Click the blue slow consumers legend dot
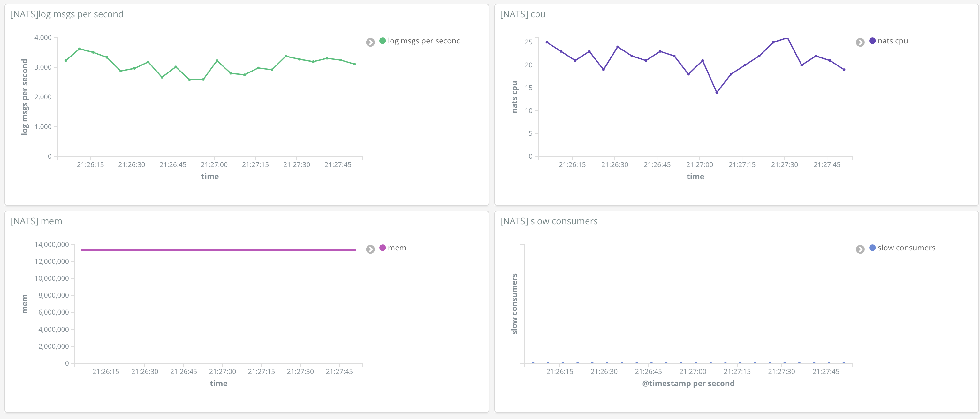 coord(872,248)
